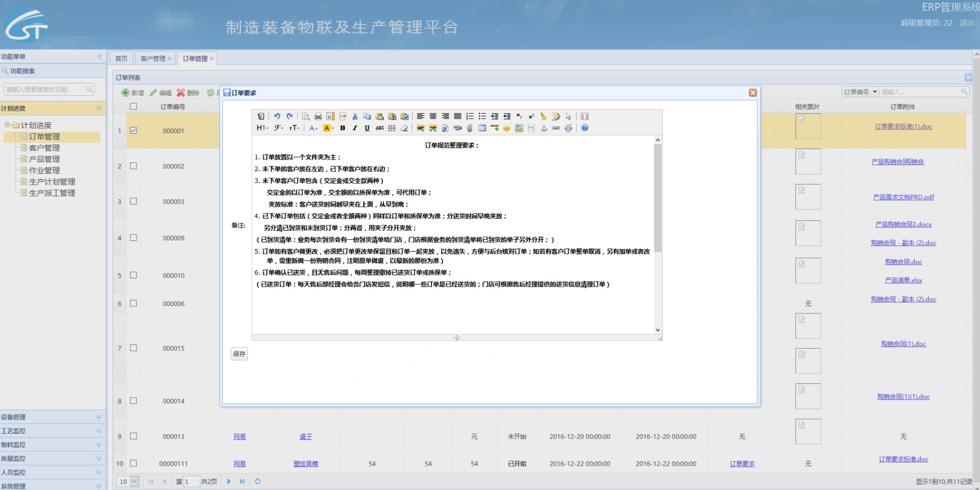This screenshot has height=490, width=980.
Task: Click the cut scissors icon
Action: tap(355, 116)
